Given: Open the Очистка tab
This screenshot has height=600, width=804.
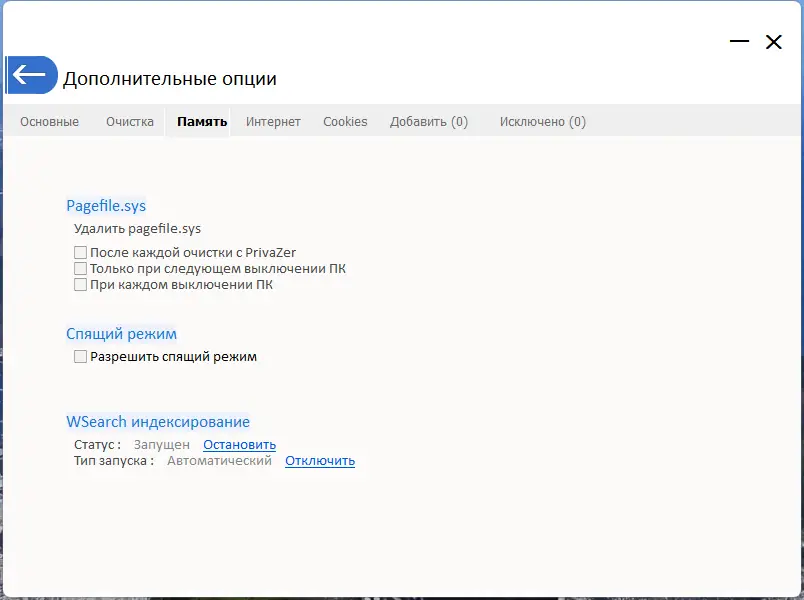Looking at the screenshot, I should [130, 121].
